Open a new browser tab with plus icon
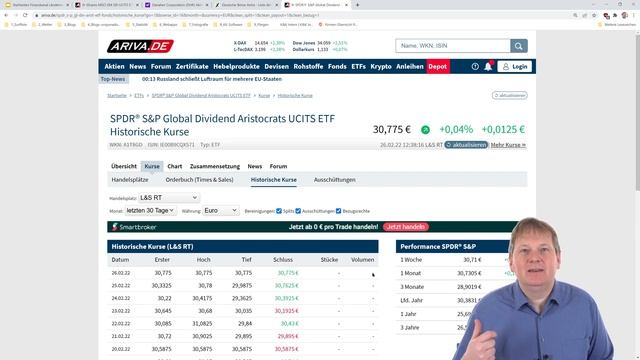The height and width of the screenshot is (360, 640). [x=358, y=5]
